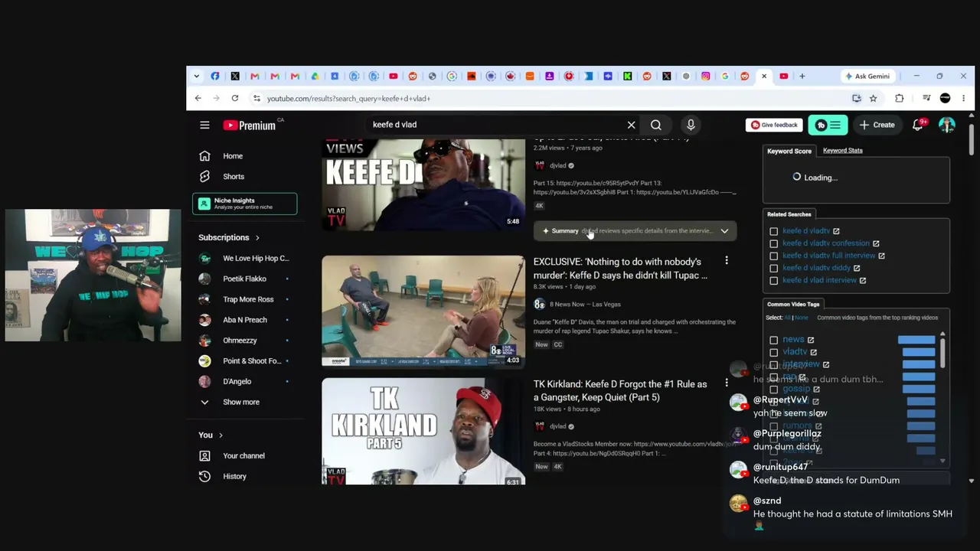Image resolution: width=980 pixels, height=551 pixels.
Task: Select All common video tags
Action: (787, 318)
